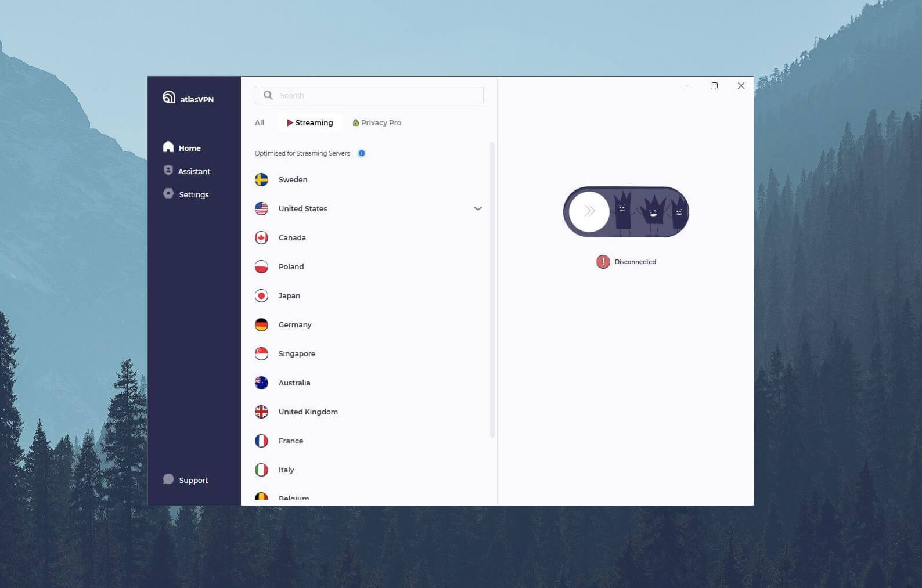This screenshot has height=588, width=922.
Task: Click the server list scrollbar
Action: click(x=492, y=289)
